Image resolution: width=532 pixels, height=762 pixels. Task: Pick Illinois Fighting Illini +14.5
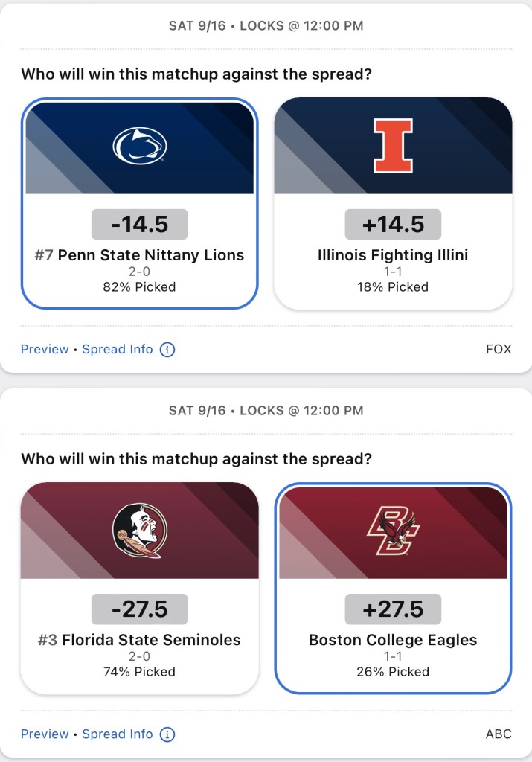(393, 255)
